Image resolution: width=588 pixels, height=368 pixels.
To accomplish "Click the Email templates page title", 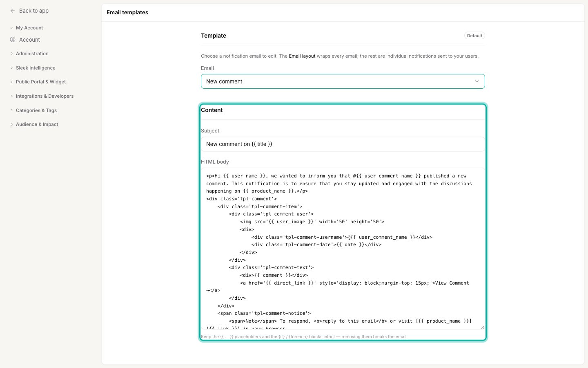I will 127,12.
